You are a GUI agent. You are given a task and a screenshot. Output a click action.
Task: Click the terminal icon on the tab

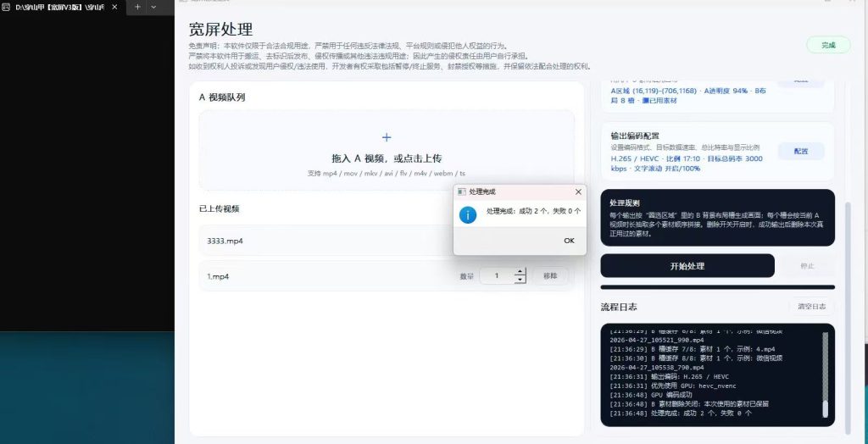6,7
